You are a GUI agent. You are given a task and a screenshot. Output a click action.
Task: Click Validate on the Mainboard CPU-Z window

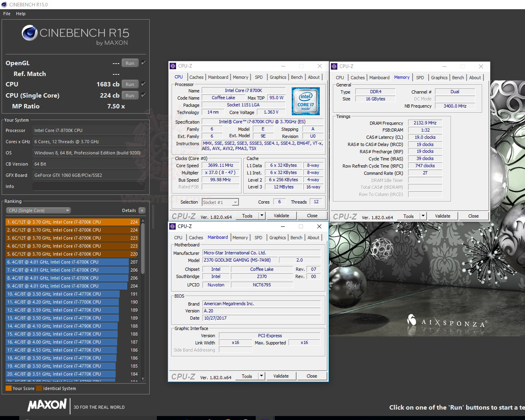[x=281, y=376]
